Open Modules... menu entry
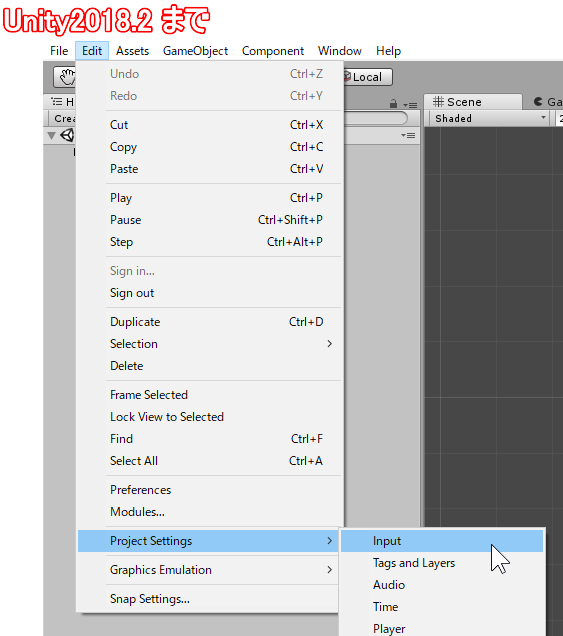This screenshot has height=636, width=563. click(x=210, y=512)
